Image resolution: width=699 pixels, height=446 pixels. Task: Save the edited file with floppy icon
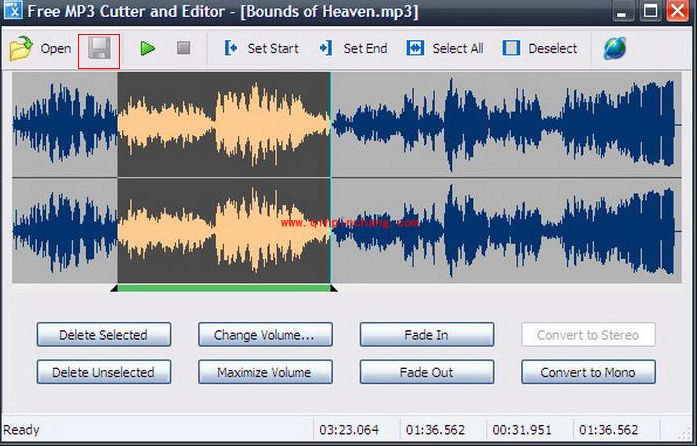(x=99, y=48)
